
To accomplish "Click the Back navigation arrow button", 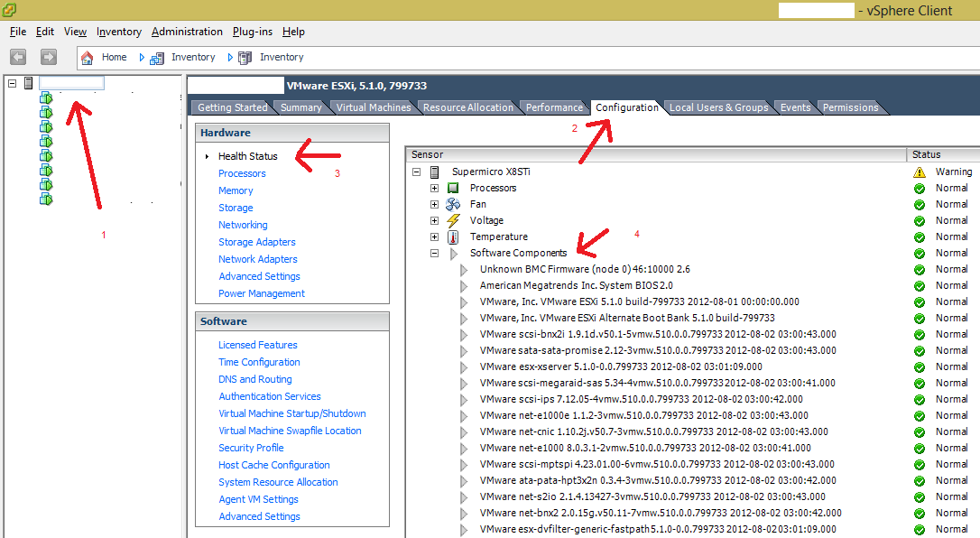I will pyautogui.click(x=18, y=57).
